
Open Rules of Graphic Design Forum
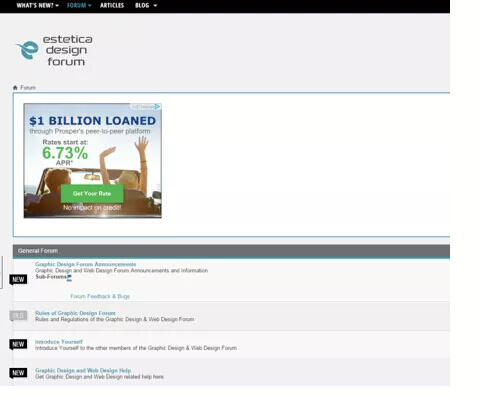click(x=75, y=313)
